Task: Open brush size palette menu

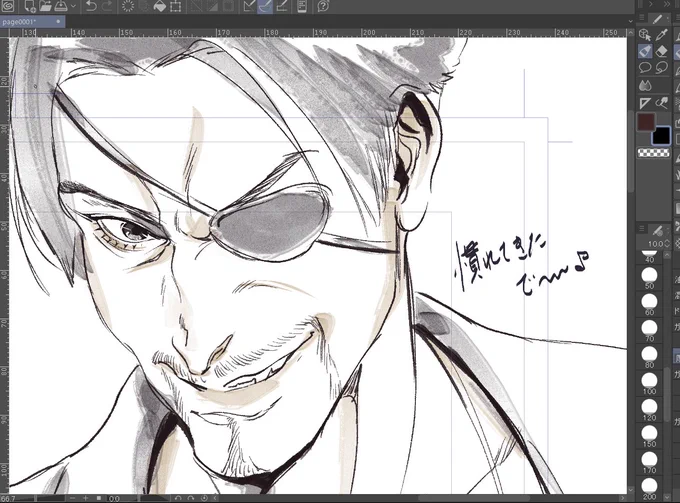Action: (x=642, y=228)
